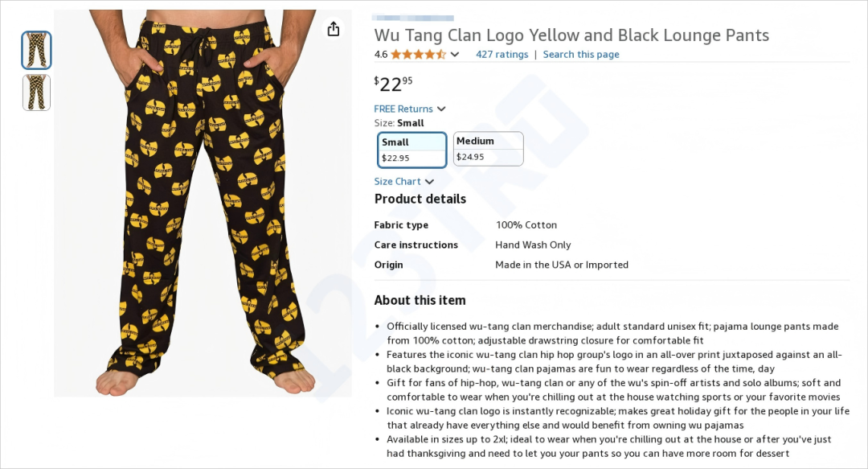Click the About this item heading
Image resolution: width=868 pixels, height=469 pixels.
click(420, 301)
